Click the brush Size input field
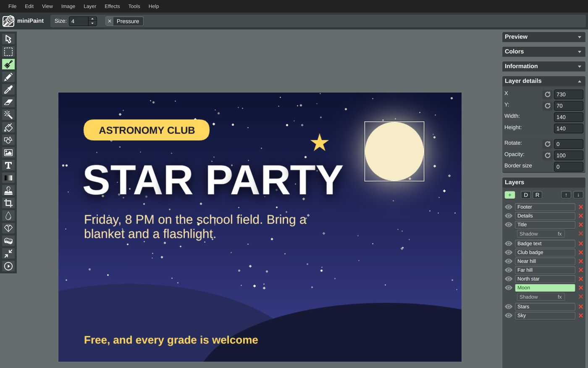This screenshot has width=588, height=368. pos(79,21)
